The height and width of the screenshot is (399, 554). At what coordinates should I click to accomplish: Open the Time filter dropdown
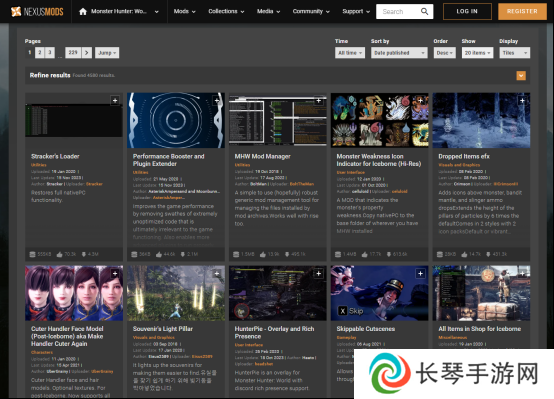[350, 53]
